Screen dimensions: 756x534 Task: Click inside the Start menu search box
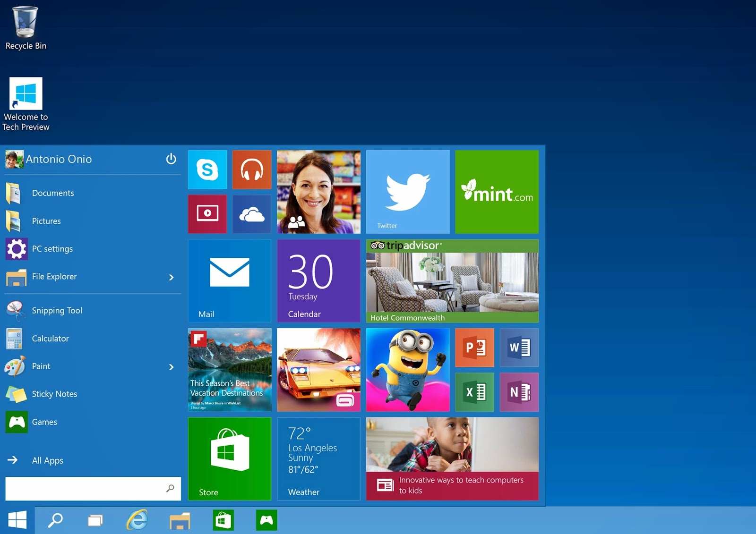85,489
